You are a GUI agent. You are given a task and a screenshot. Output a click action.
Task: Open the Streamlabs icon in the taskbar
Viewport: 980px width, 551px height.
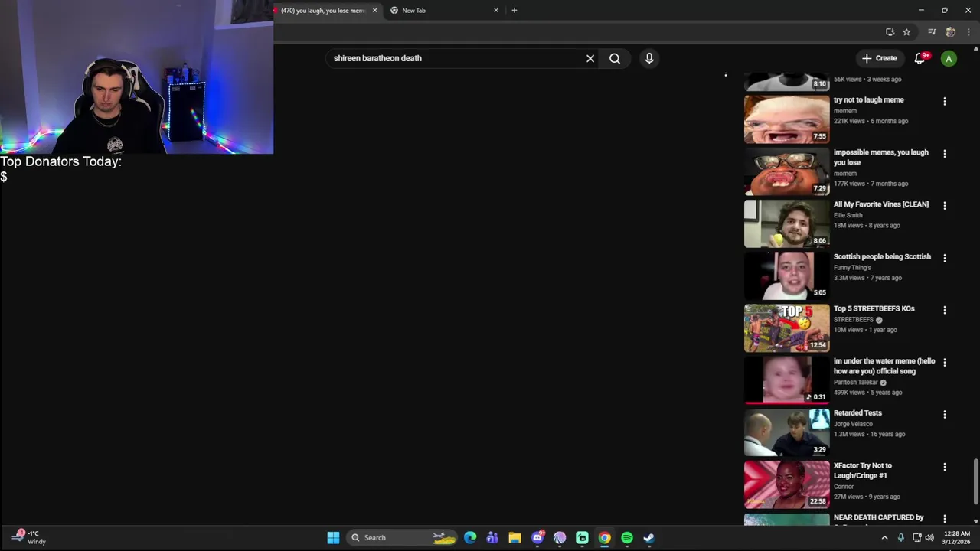point(582,537)
